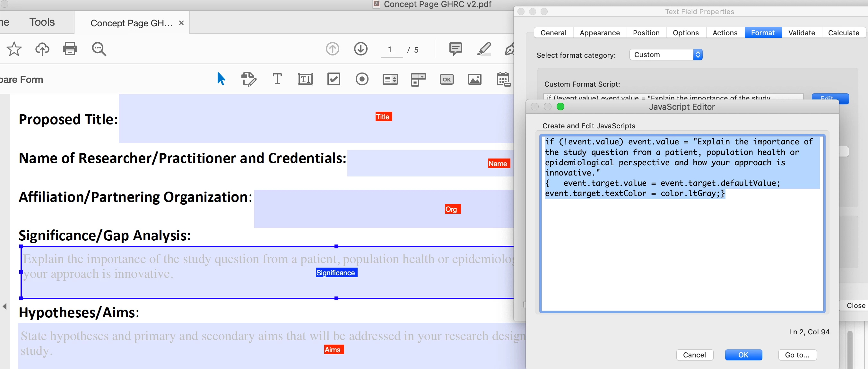Click the magnifier search icon
The width and height of the screenshot is (868, 369).
click(x=99, y=49)
